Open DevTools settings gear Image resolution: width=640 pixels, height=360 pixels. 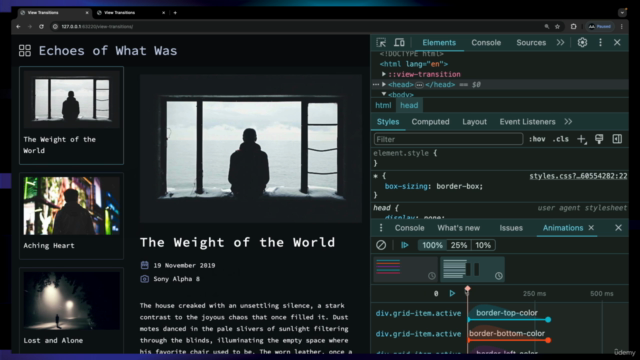coord(582,42)
